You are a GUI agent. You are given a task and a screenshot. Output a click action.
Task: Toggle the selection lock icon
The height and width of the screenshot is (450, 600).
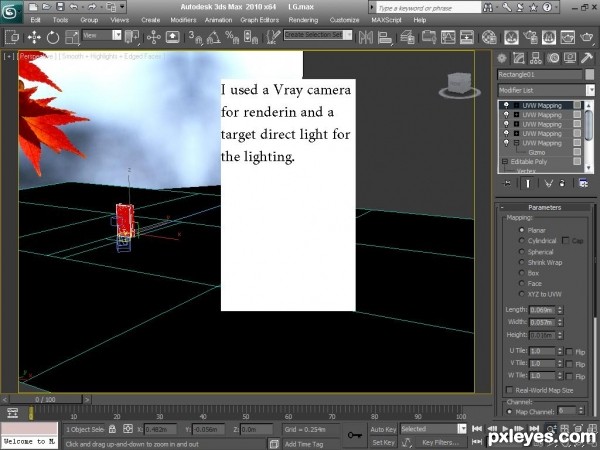[112, 429]
